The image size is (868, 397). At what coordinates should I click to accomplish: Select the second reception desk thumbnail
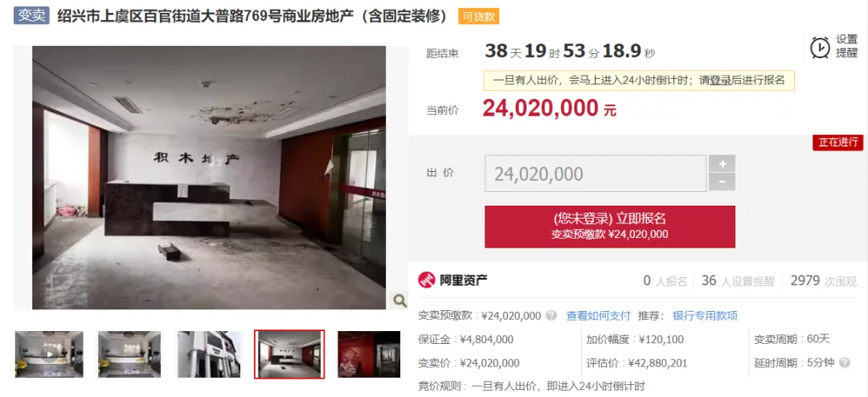coord(129,354)
